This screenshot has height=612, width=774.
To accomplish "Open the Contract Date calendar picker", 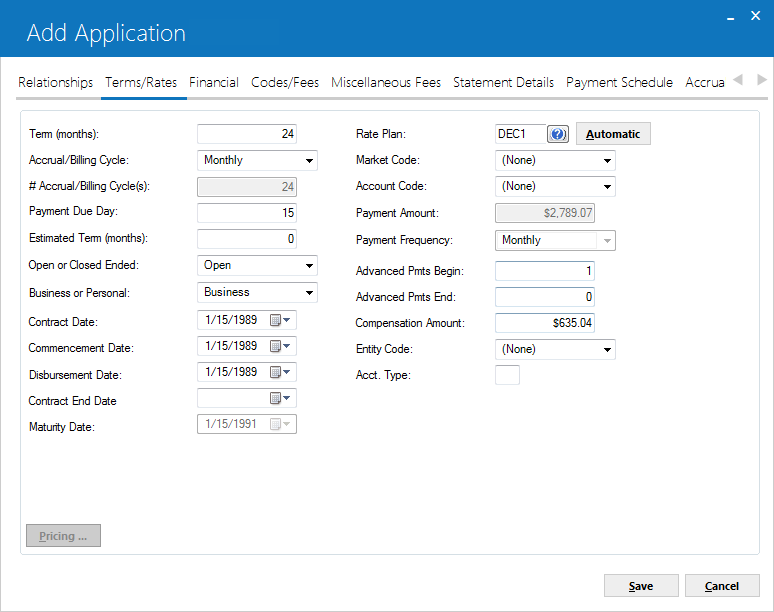I will [x=280, y=320].
